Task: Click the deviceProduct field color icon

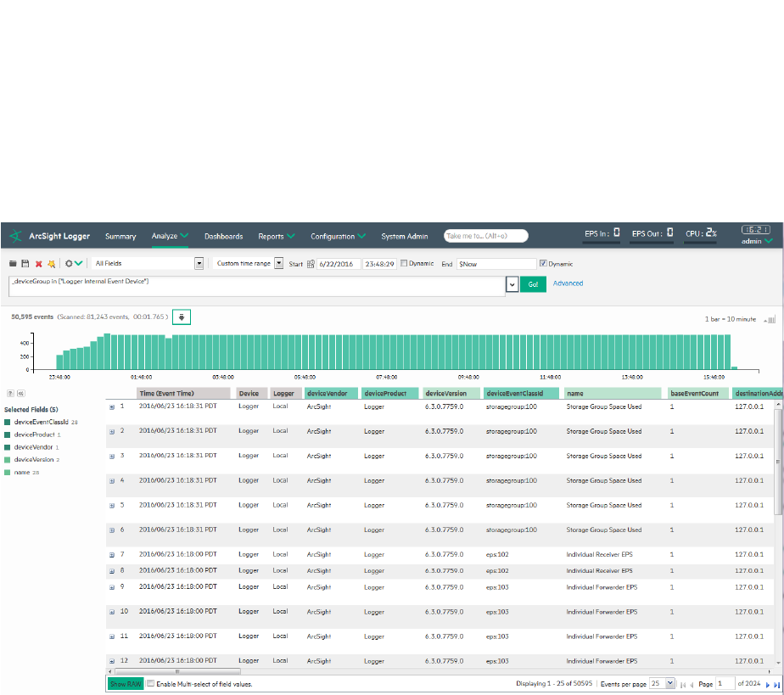Action: [8, 434]
